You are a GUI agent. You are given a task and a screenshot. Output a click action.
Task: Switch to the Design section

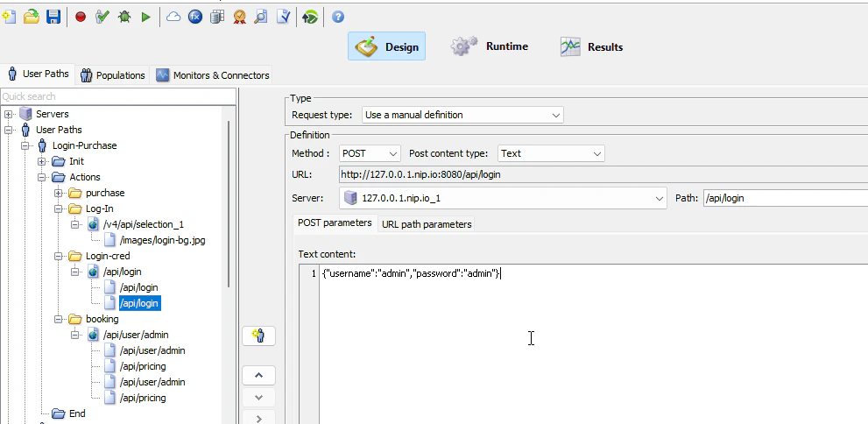[386, 46]
